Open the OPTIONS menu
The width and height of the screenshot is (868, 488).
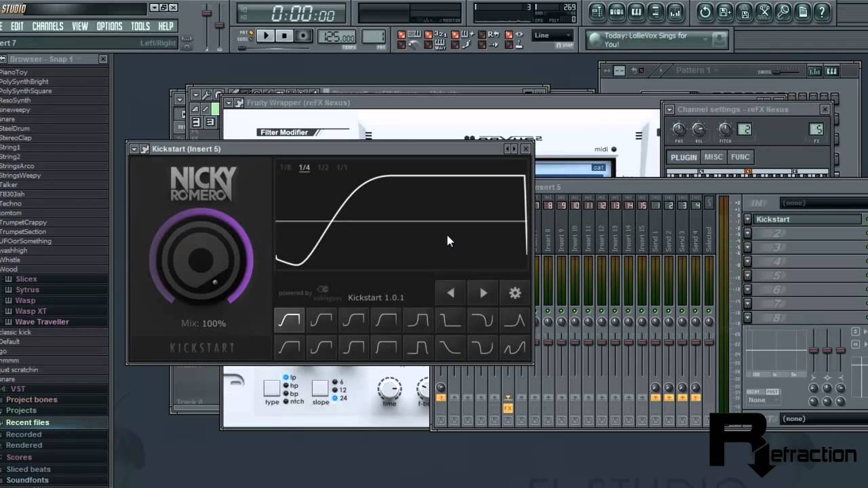(x=109, y=26)
